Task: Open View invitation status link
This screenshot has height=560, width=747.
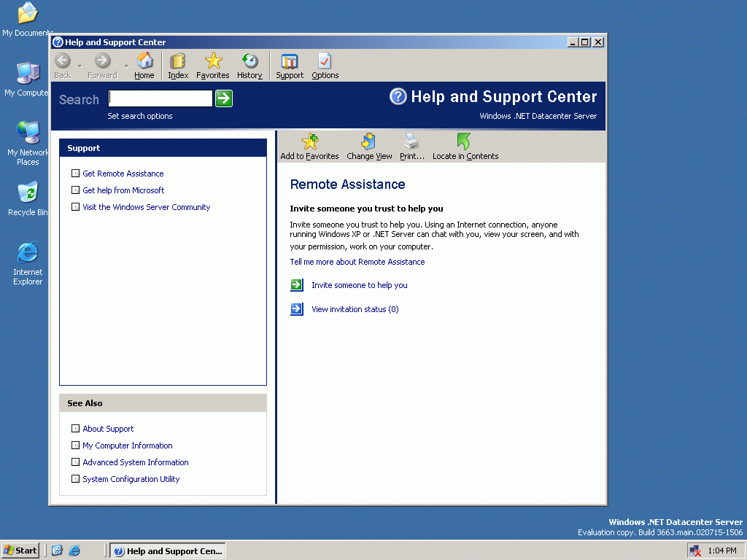Action: [x=355, y=309]
